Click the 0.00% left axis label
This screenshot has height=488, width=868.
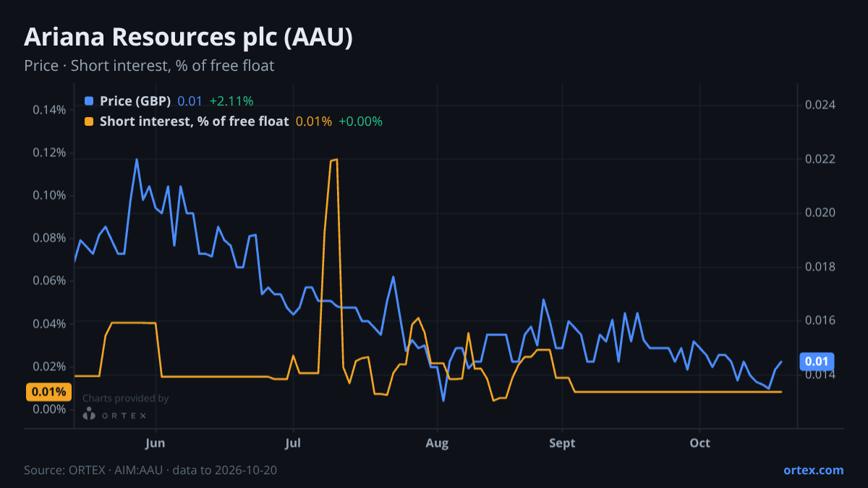click(x=49, y=409)
